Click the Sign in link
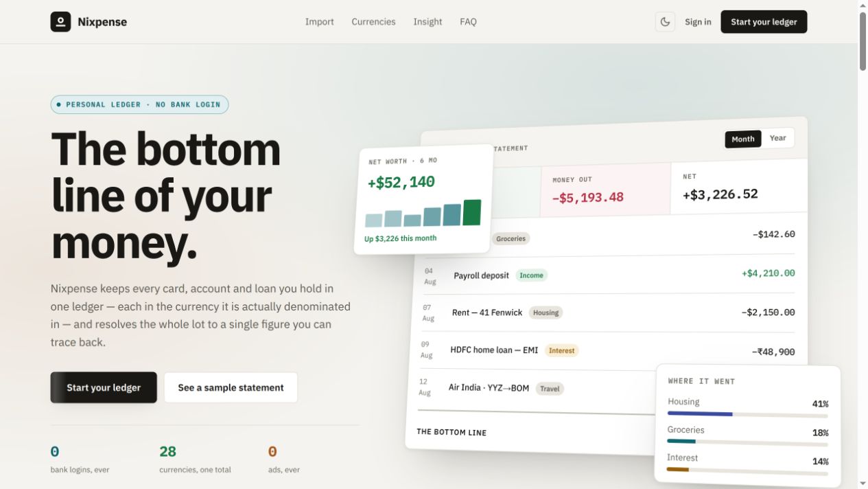This screenshot has width=868, height=489. tap(698, 22)
